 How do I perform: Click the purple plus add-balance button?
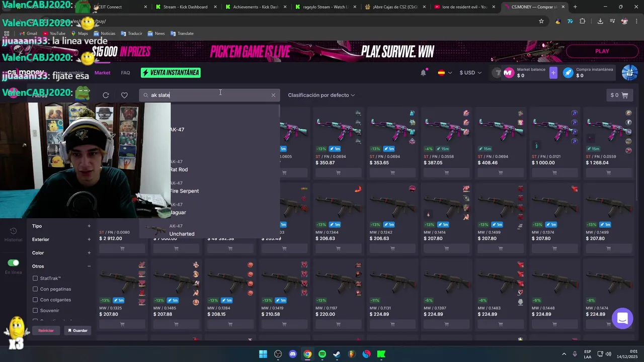click(553, 73)
